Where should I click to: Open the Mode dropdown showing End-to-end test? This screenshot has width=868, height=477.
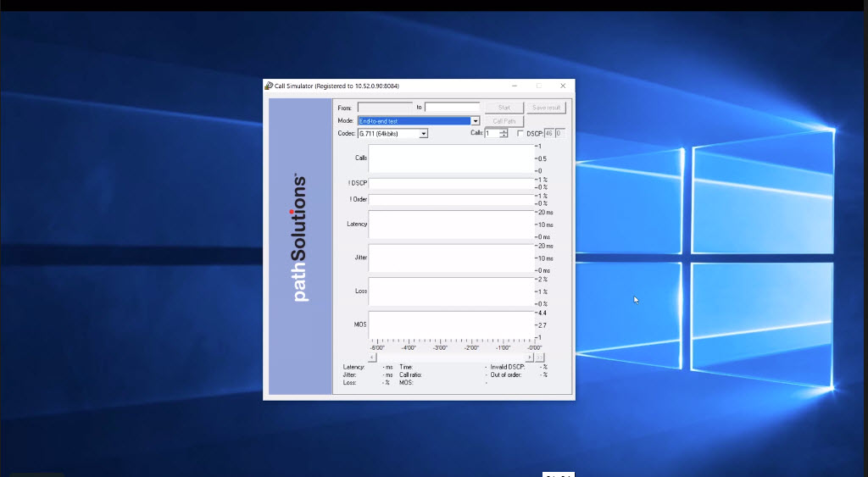pos(475,121)
